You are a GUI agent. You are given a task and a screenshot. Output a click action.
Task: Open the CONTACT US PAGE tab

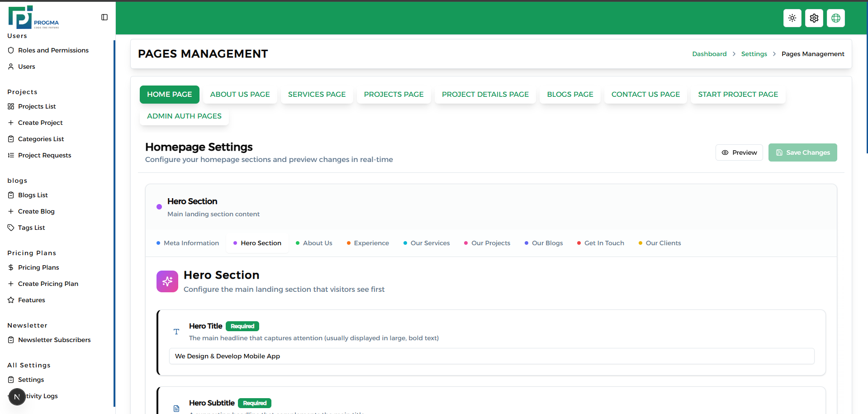coord(645,94)
